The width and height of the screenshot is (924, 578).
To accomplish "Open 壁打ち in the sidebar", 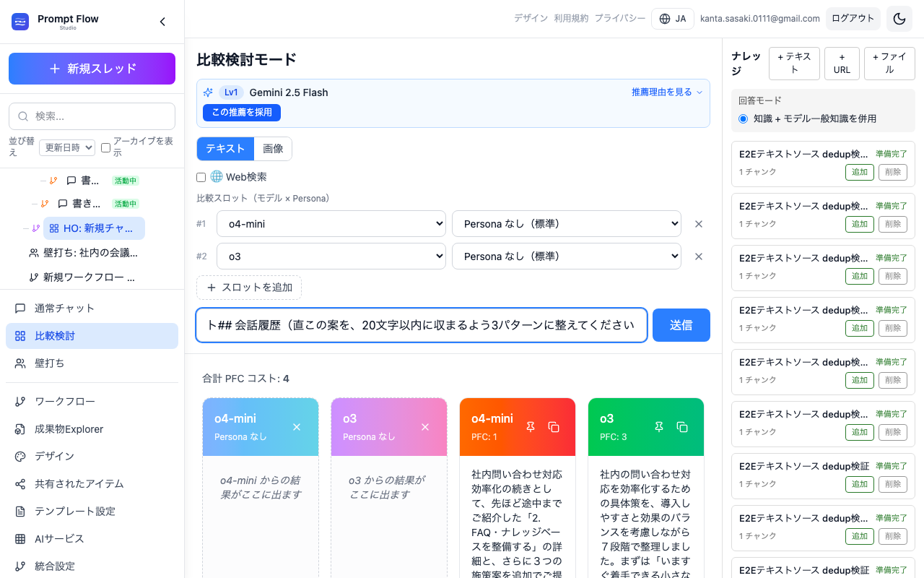I will (x=92, y=363).
